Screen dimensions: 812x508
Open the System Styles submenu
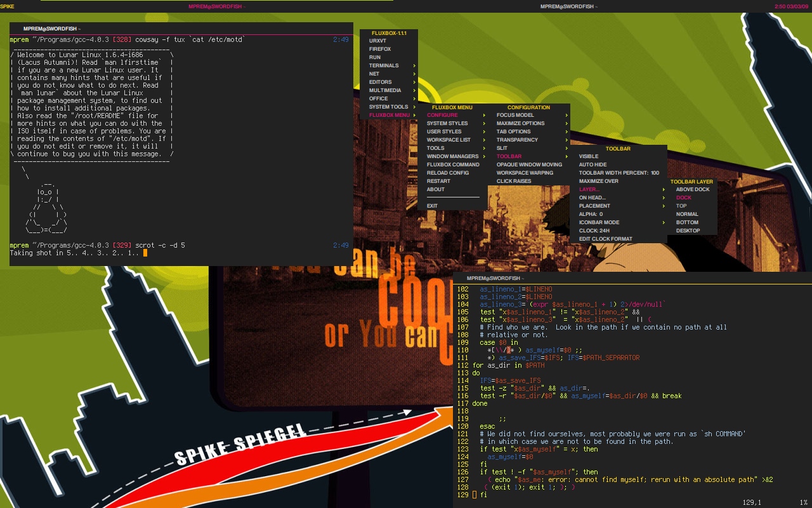pyautogui.click(x=453, y=123)
